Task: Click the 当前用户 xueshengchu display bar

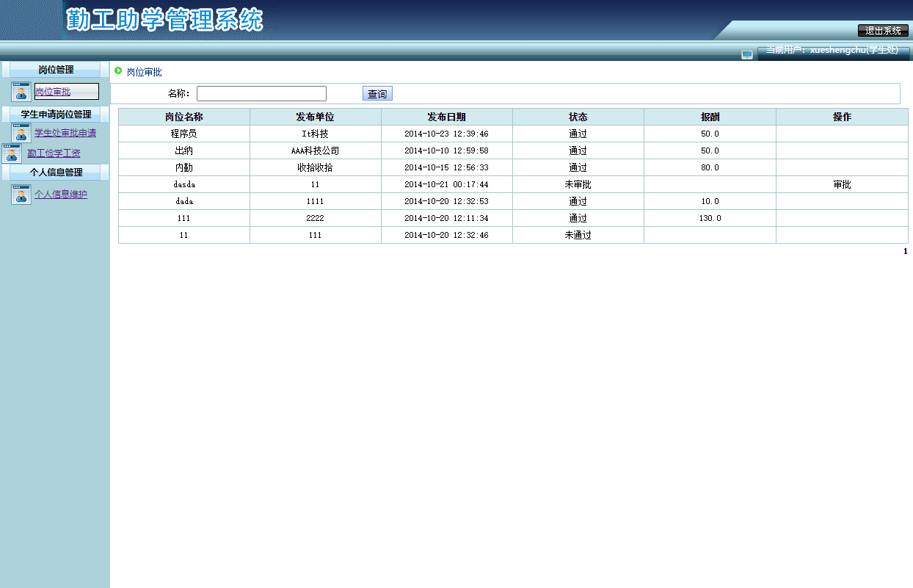Action: click(x=829, y=49)
